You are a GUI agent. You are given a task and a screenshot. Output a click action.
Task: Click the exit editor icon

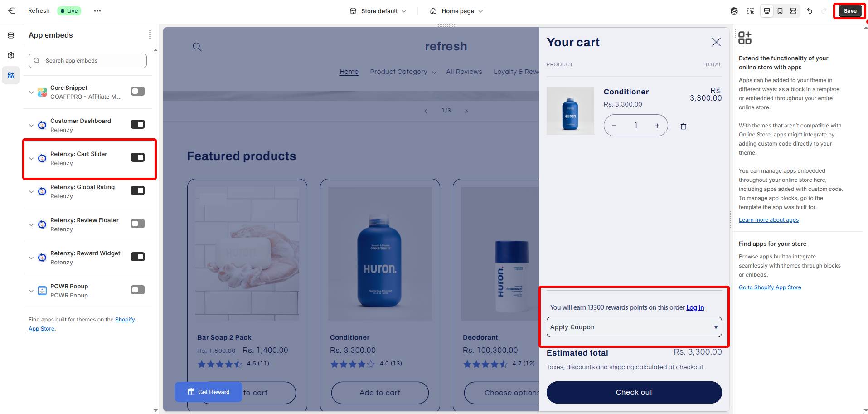12,10
